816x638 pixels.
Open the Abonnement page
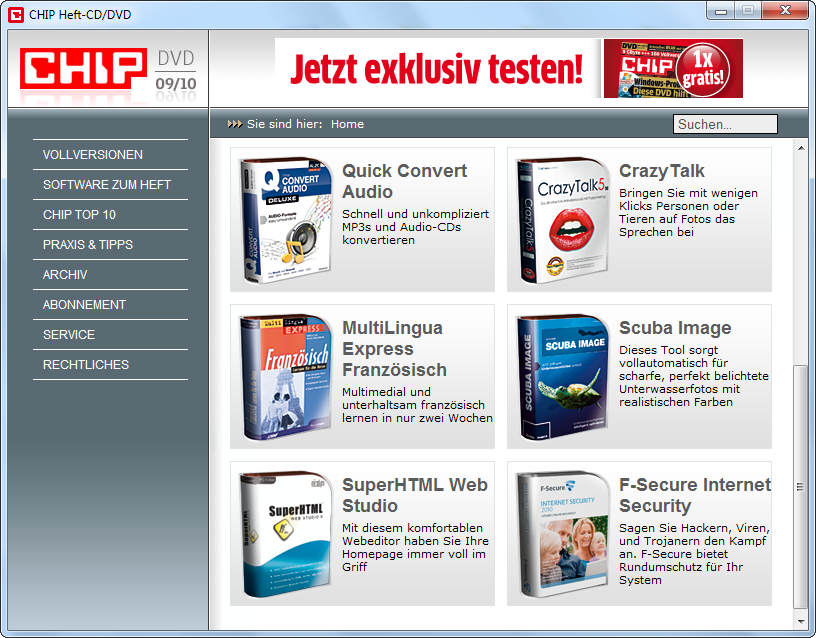84,305
